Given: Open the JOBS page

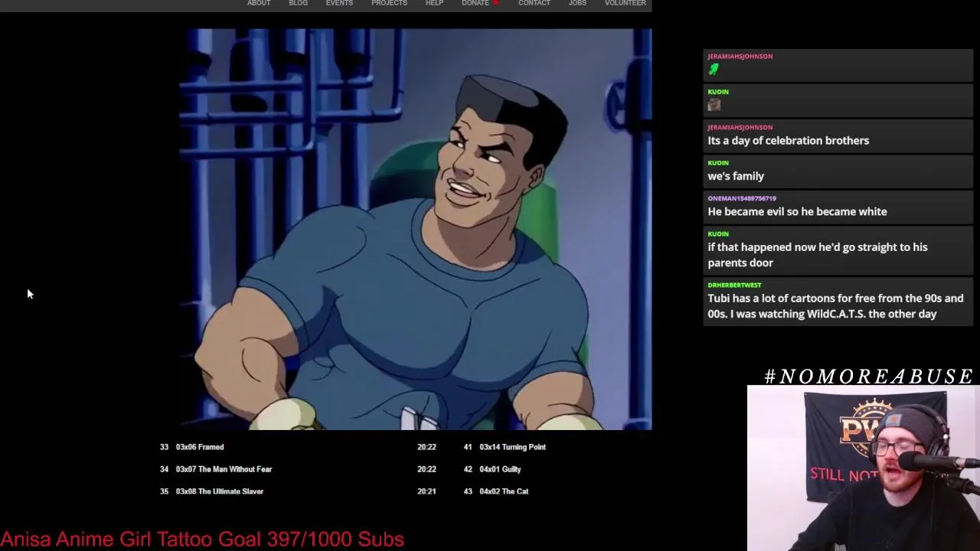Looking at the screenshot, I should [x=577, y=3].
